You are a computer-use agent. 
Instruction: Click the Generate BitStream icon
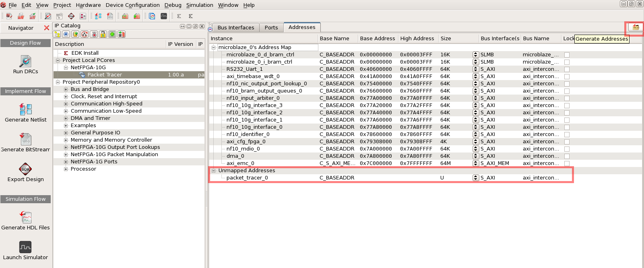[25, 139]
